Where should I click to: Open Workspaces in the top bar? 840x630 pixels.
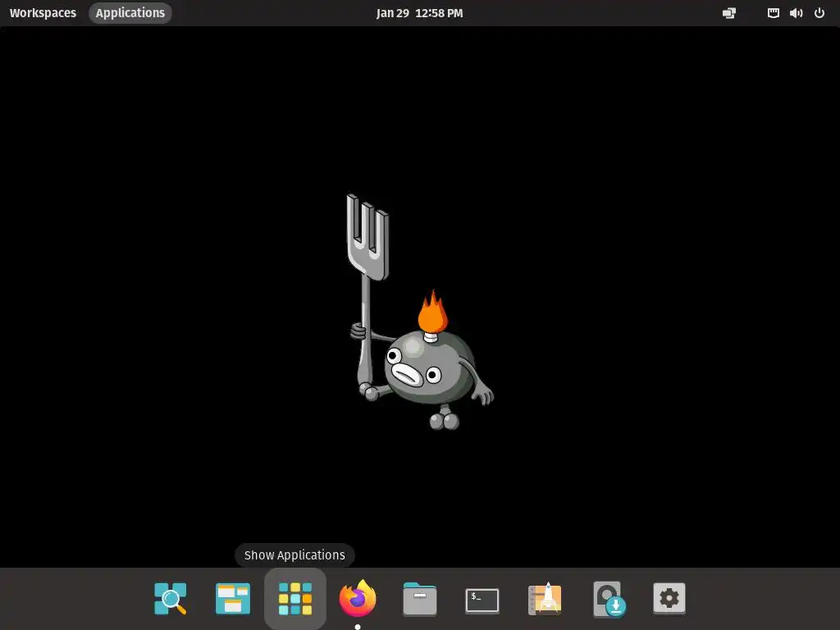coord(43,13)
